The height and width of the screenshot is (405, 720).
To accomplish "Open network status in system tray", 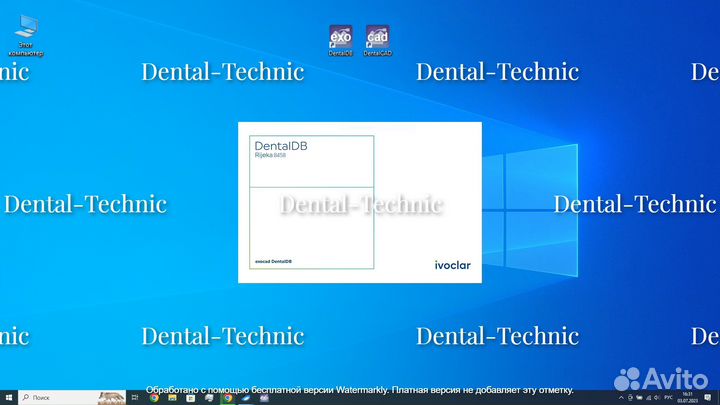I will pos(649,397).
